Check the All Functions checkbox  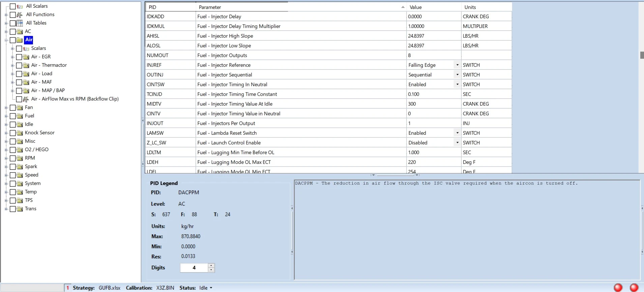13,15
